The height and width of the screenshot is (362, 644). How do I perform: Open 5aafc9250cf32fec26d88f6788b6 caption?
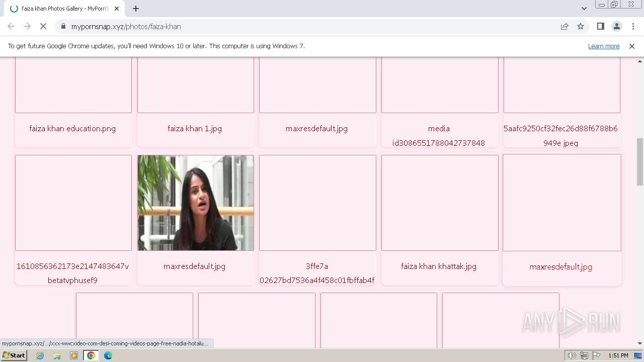click(560, 136)
